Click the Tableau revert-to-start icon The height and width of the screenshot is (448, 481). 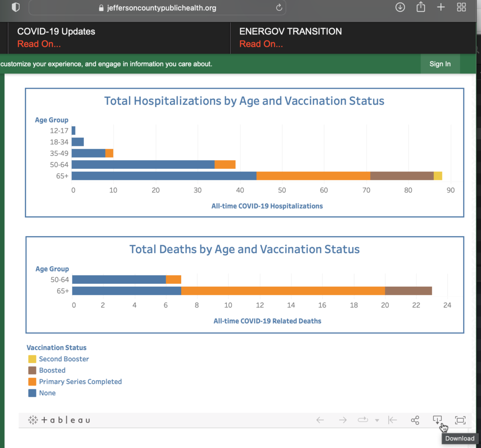pyautogui.click(x=392, y=420)
